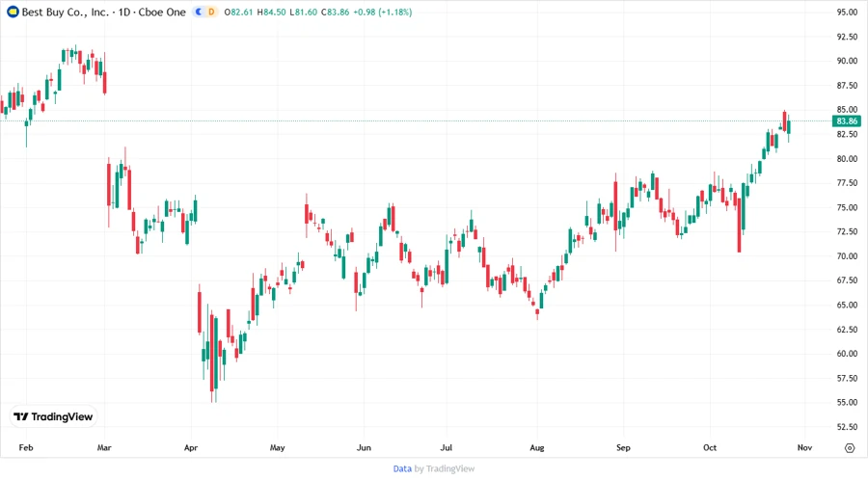Click the 52.50 price axis label

coord(847,427)
